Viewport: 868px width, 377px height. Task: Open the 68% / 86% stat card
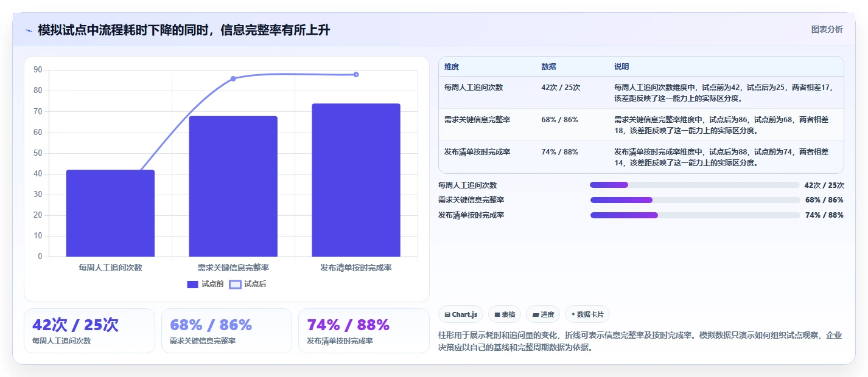[x=226, y=331]
